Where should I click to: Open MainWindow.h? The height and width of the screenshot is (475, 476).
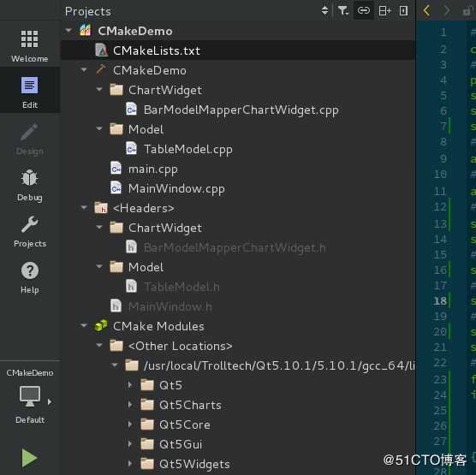(x=170, y=306)
